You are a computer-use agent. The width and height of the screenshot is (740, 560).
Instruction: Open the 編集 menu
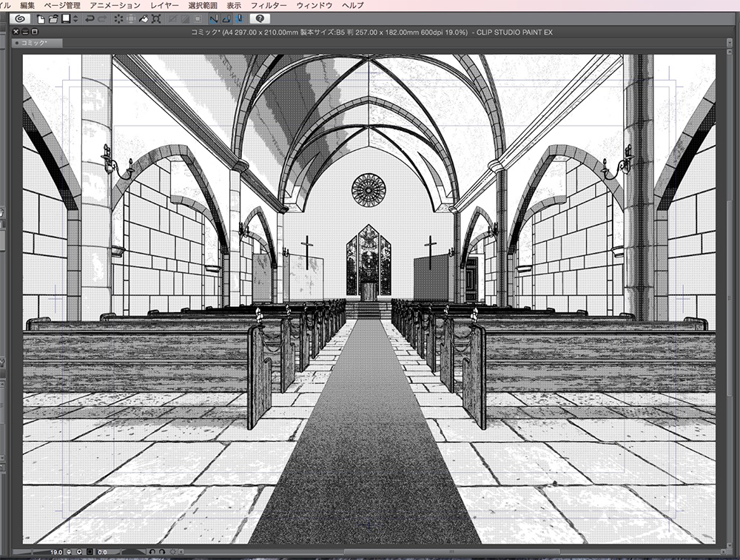[27, 5]
